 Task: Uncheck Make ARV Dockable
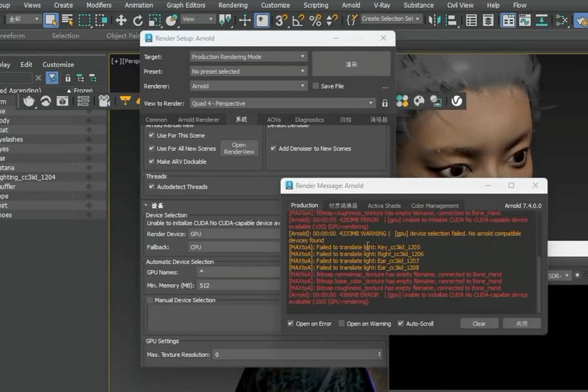pos(152,161)
